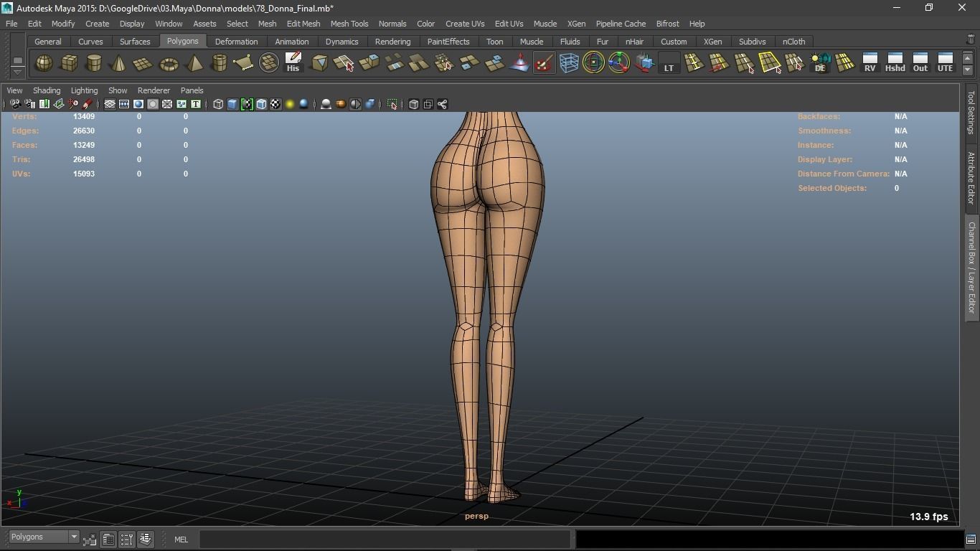Toggle the Tool Settings status line button

tap(127, 539)
